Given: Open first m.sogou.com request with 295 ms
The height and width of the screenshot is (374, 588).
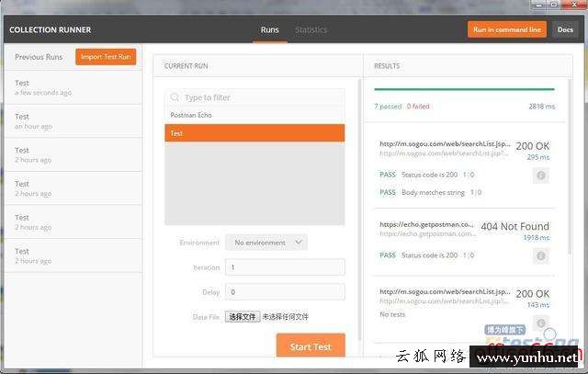Looking at the screenshot, I should click(445, 143).
